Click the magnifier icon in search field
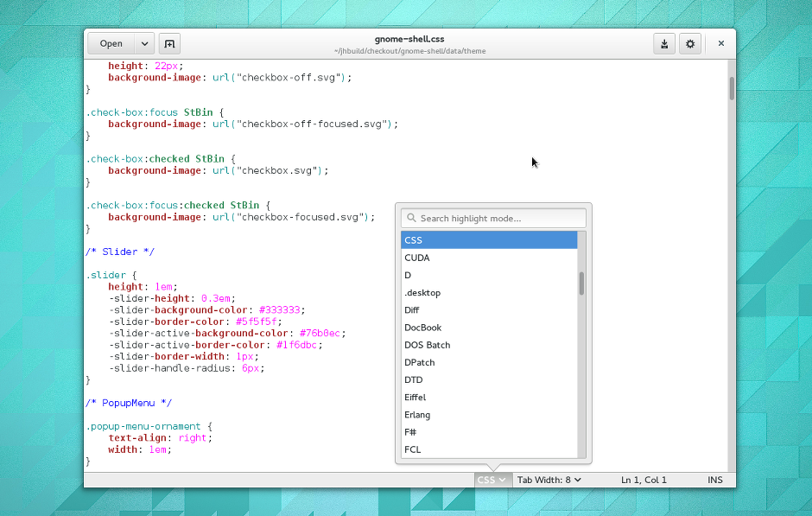812x516 pixels. pos(411,218)
